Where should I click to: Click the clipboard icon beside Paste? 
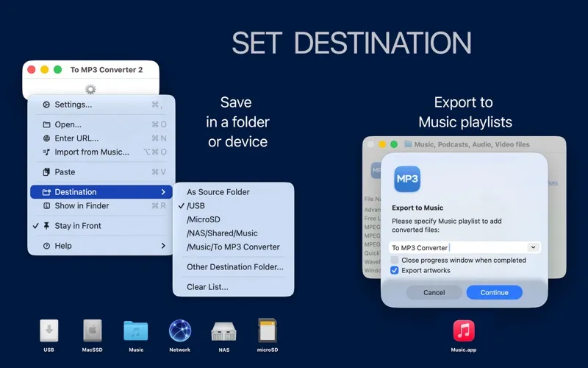tap(46, 172)
